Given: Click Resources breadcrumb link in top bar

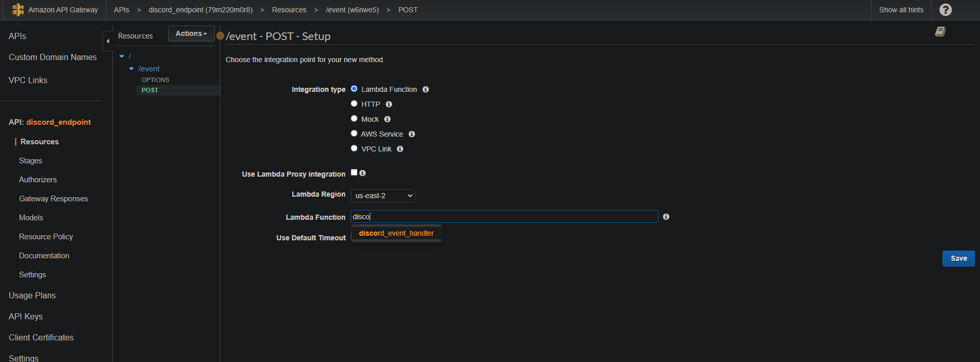Looking at the screenshot, I should point(289,10).
